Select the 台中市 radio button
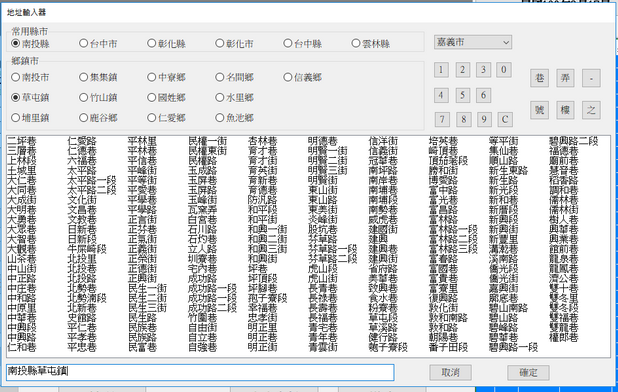Image resolution: width=618 pixels, height=392 pixels. point(98,43)
